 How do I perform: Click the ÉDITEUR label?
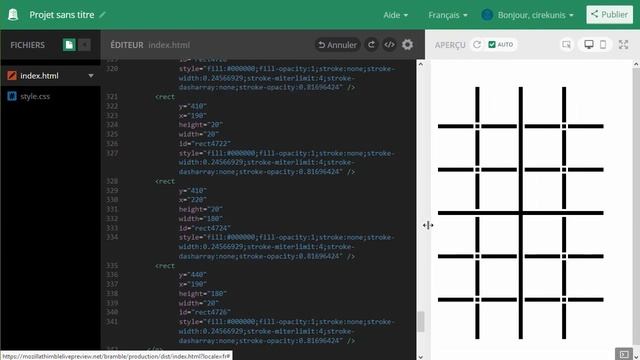pos(127,45)
